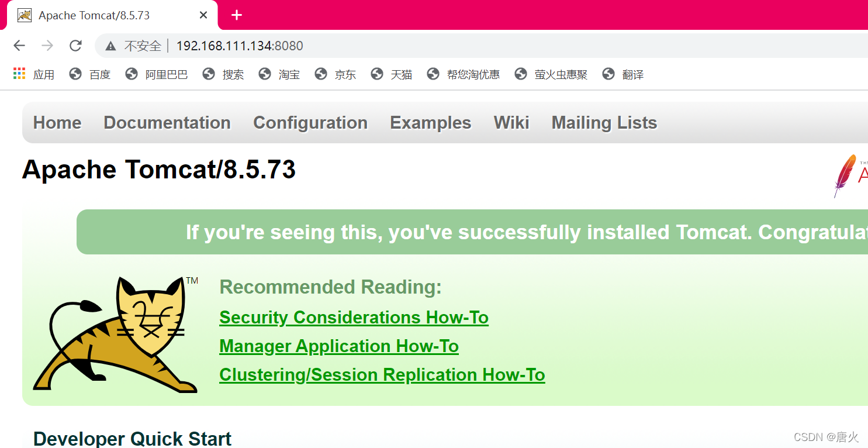The height and width of the screenshot is (448, 868).
Task: Click the browser forward arrow
Action: 47,46
